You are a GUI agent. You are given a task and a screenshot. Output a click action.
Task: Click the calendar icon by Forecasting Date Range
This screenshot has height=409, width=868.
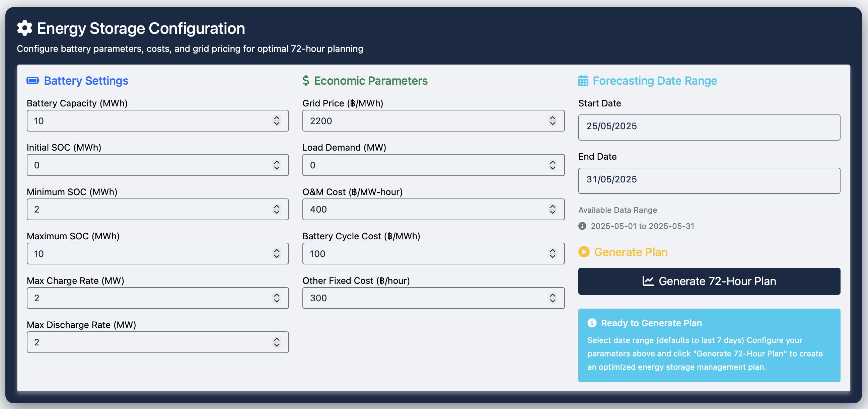click(583, 81)
